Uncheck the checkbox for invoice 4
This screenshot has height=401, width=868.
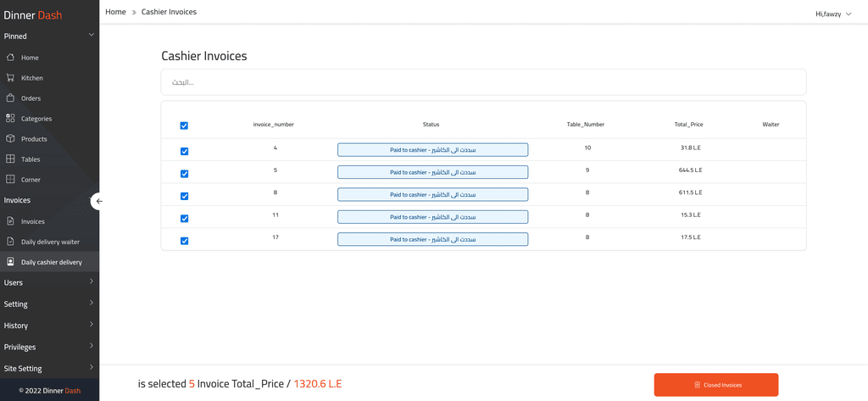(x=184, y=151)
